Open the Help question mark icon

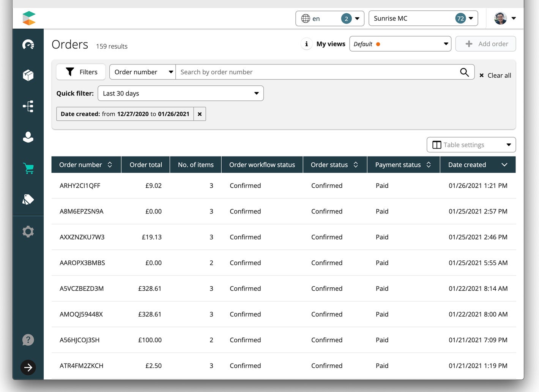pos(28,340)
